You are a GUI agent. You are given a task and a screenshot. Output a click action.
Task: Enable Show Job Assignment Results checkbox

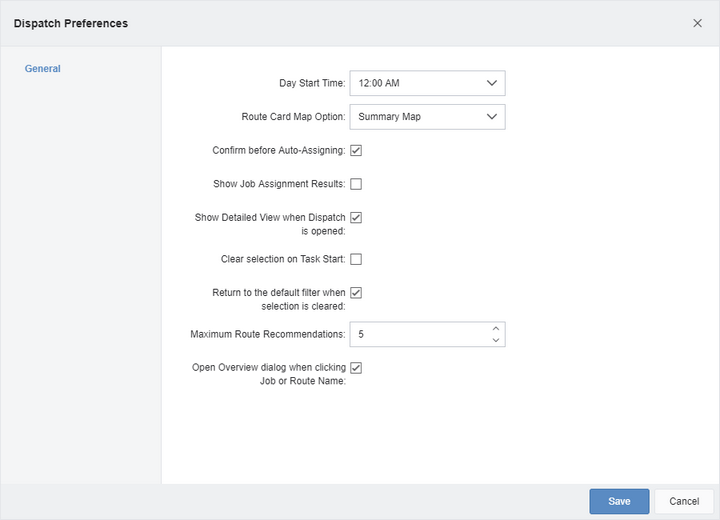pyautogui.click(x=356, y=184)
